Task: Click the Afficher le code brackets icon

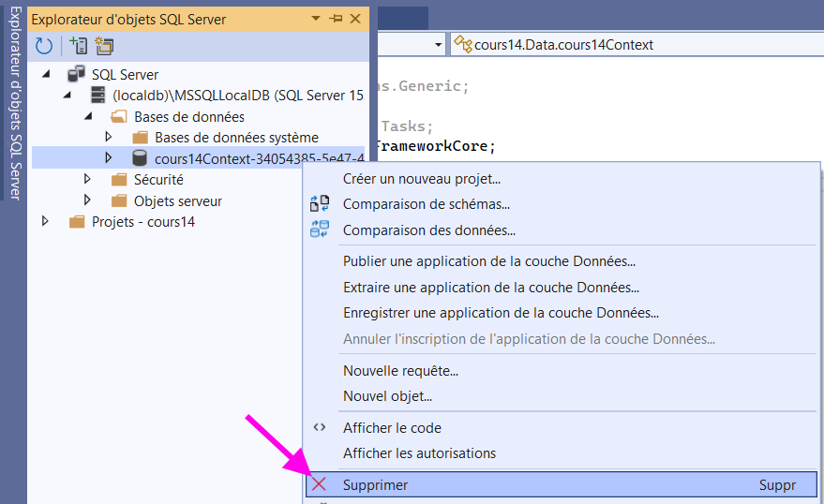Action: click(320, 427)
